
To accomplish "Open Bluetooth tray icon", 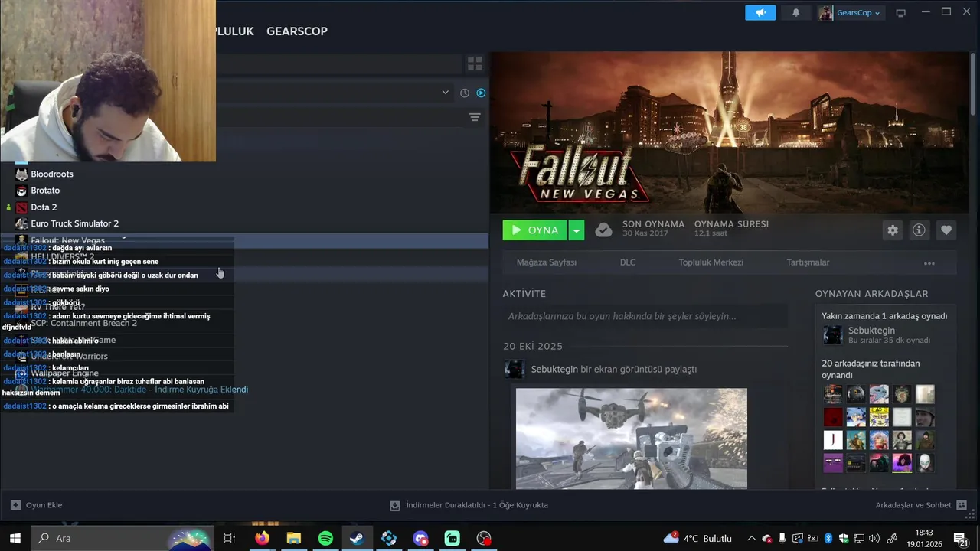I will coord(828,539).
